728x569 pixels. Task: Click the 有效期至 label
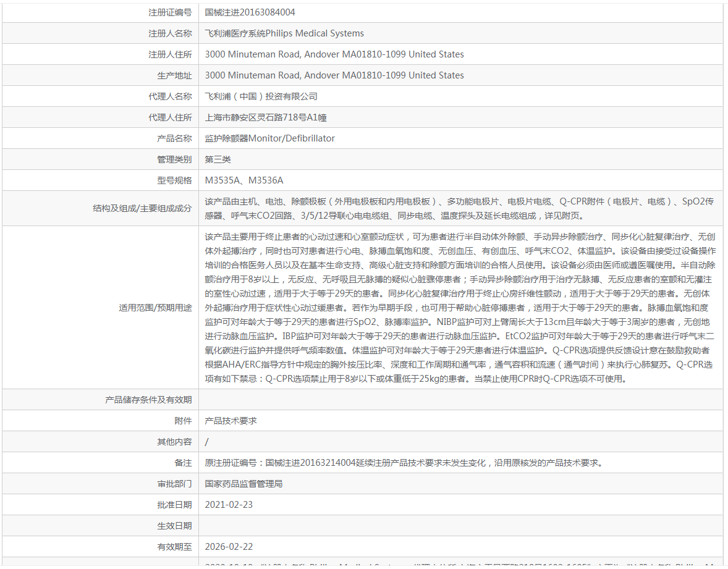coord(174,547)
